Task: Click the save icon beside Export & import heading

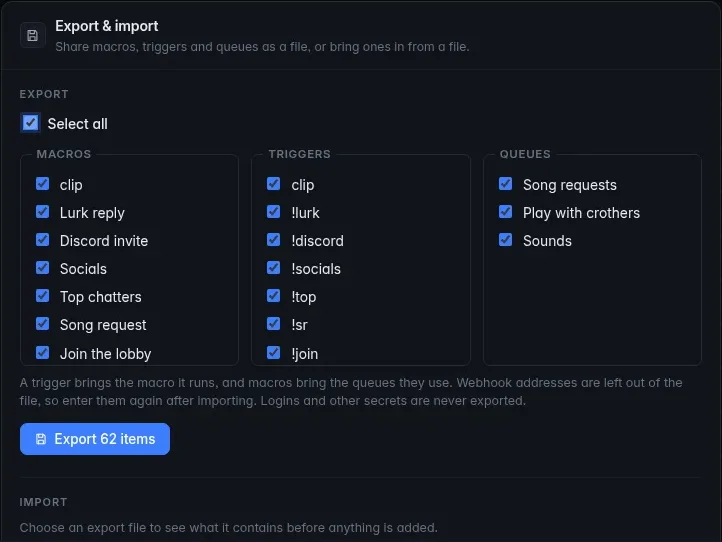Action: point(32,35)
